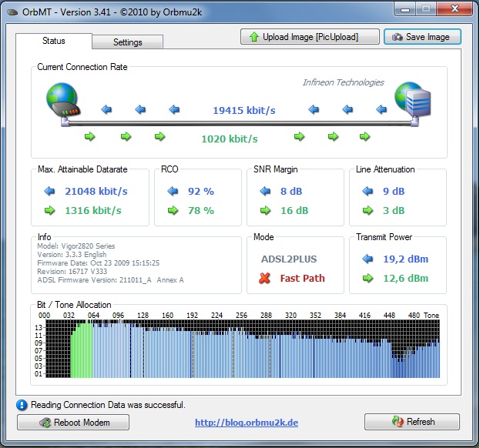Select the Status tab
The image size is (480, 448).
[x=54, y=41]
